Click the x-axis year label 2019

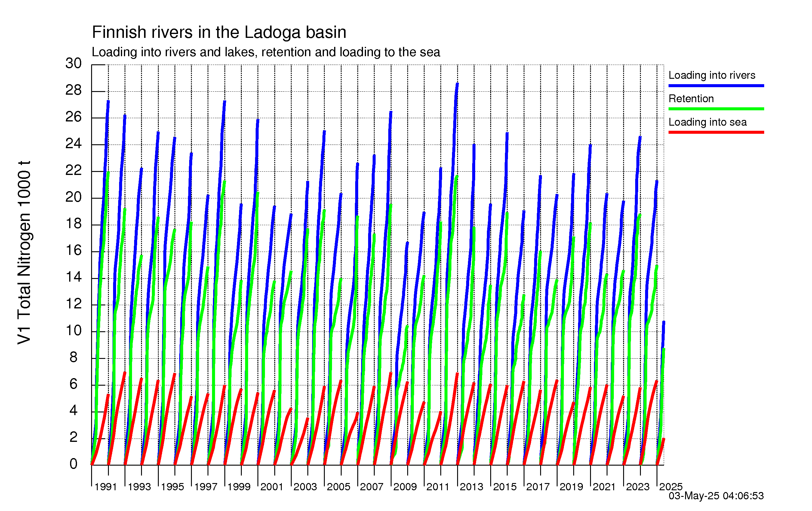tap(571, 487)
